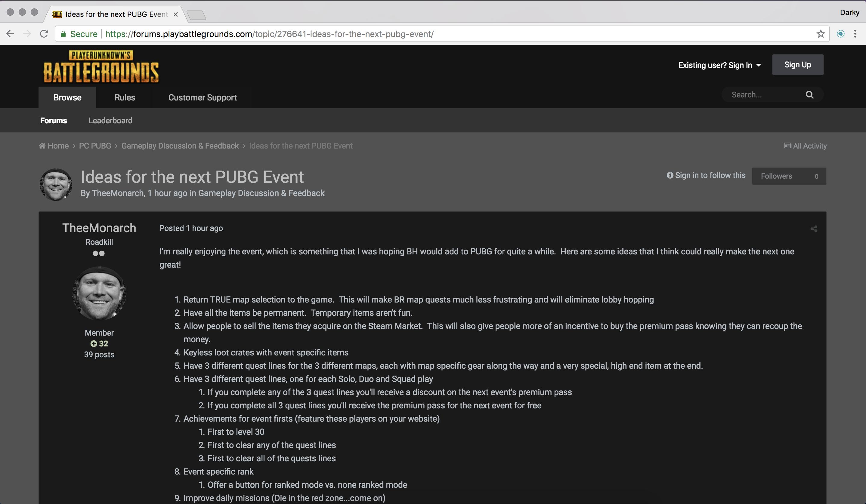866x504 pixels.
Task: Click the Followers count button
Action: [789, 176]
